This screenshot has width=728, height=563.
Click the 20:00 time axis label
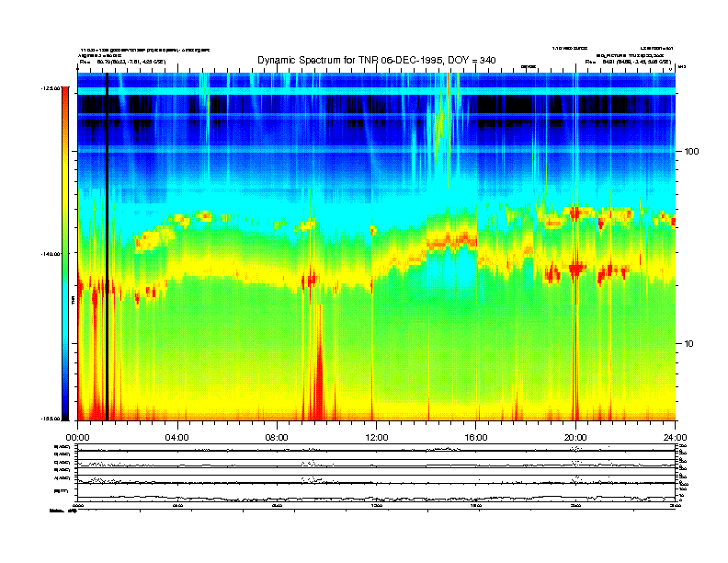point(575,438)
